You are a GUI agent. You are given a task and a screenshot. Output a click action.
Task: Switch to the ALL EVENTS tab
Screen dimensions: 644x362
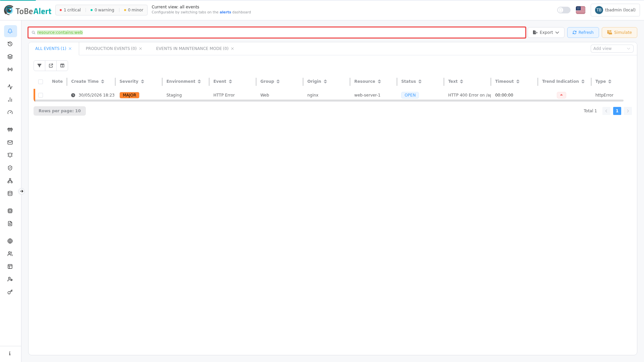(51, 49)
